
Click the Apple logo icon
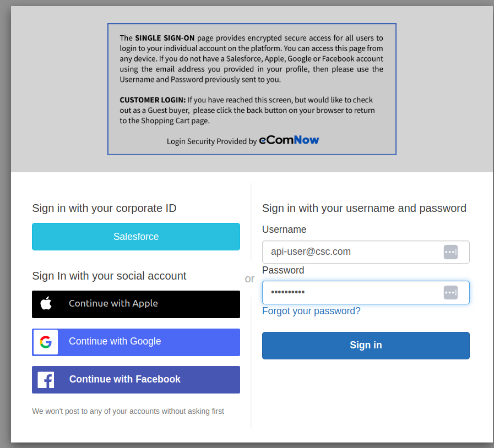(x=46, y=304)
